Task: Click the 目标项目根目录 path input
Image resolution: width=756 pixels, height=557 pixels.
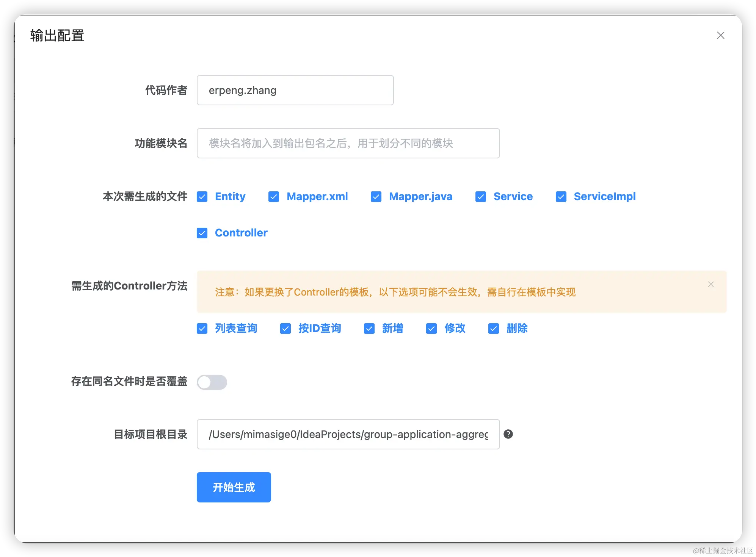Action: (348, 434)
